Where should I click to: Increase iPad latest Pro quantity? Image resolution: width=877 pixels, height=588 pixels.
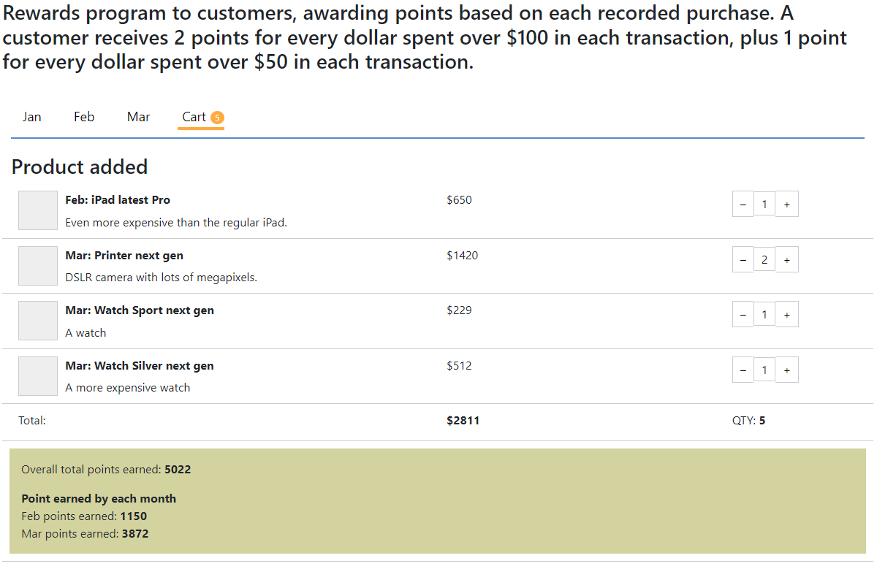[786, 205]
